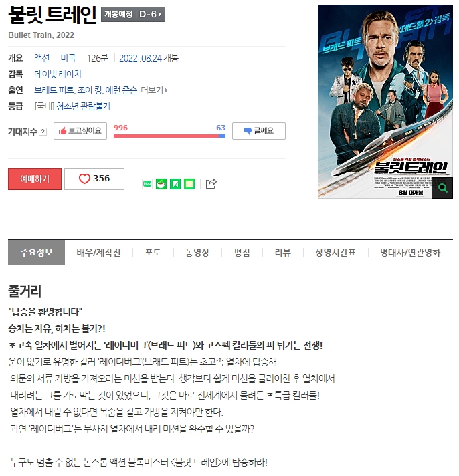Click the 기대지수 red-blue ratio bar
The image size is (459, 476).
point(169,136)
